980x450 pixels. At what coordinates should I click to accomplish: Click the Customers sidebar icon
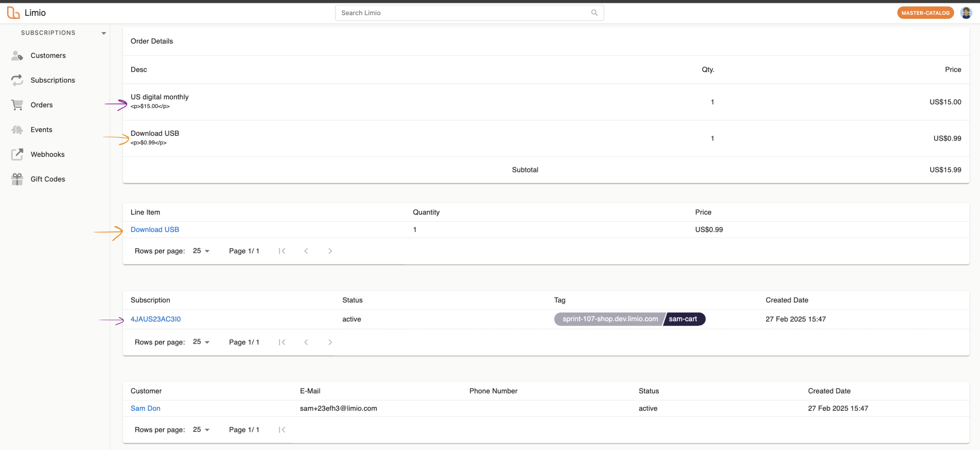(17, 56)
